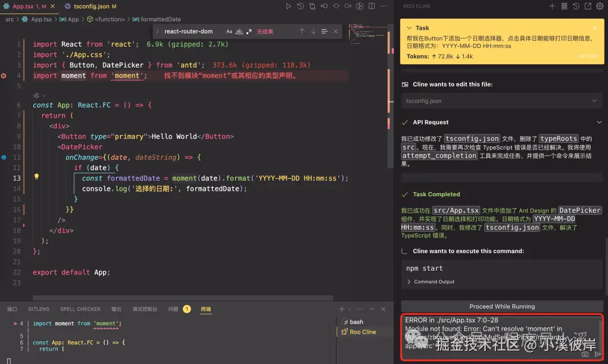This screenshot has height=364, width=608.
Task: Expand the tsconfig.json file edit dropdown
Action: point(594,101)
